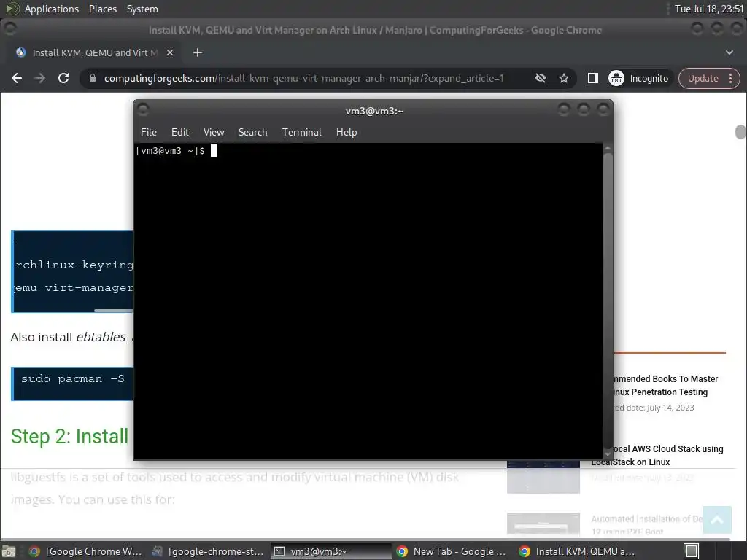The width and height of the screenshot is (747, 560).
Task: Click the 'rchlinux-keyring' code text
Action: pos(74,265)
